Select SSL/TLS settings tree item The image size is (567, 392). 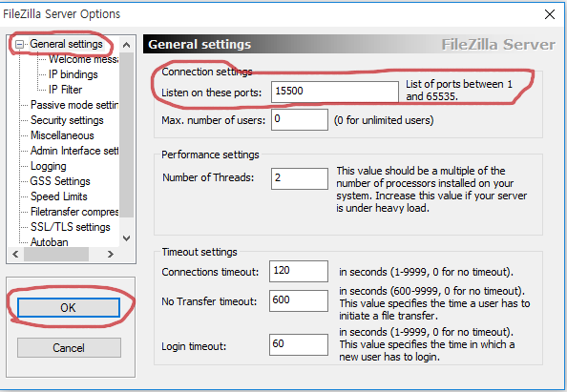(70, 227)
